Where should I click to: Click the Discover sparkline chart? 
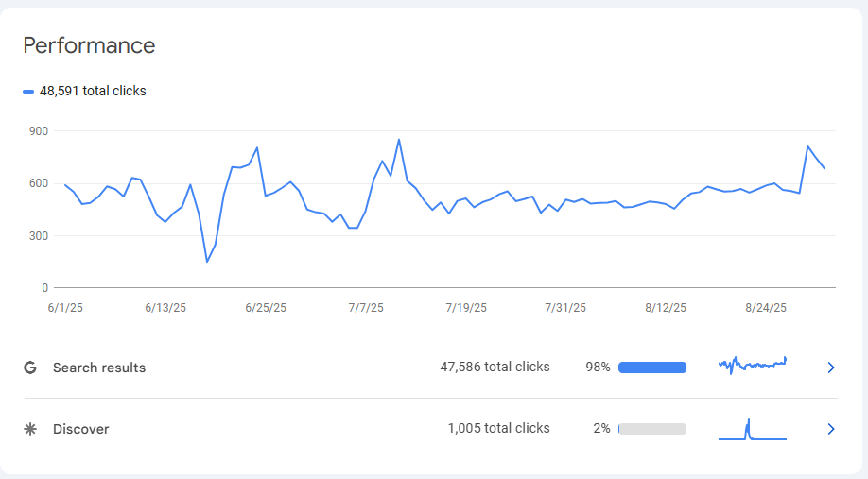(753, 430)
